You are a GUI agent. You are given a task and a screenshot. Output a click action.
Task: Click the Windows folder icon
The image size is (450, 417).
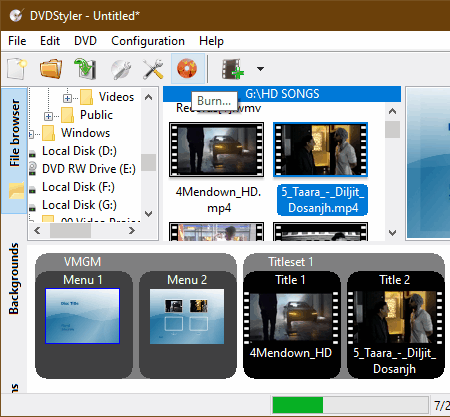(49, 133)
